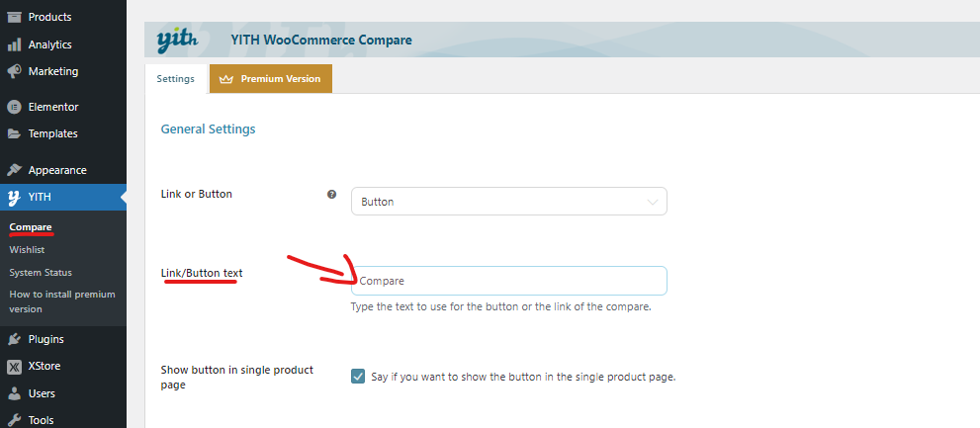Image resolution: width=980 pixels, height=428 pixels.
Task: Open the Wishlist submenu item
Action: 27,250
